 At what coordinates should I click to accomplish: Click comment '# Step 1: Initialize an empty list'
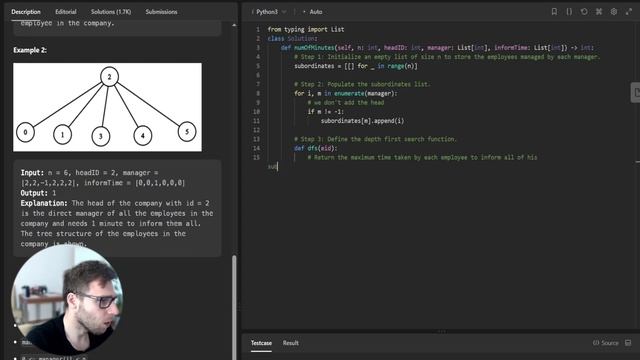click(x=447, y=57)
